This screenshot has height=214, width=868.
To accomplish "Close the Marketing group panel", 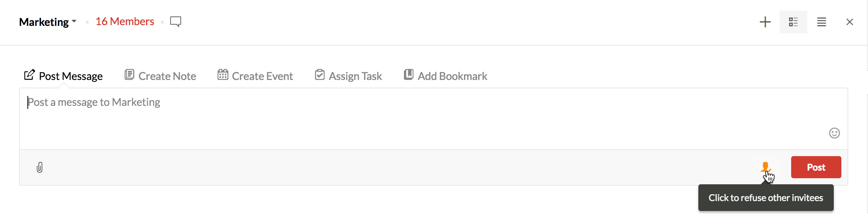I will [x=849, y=22].
